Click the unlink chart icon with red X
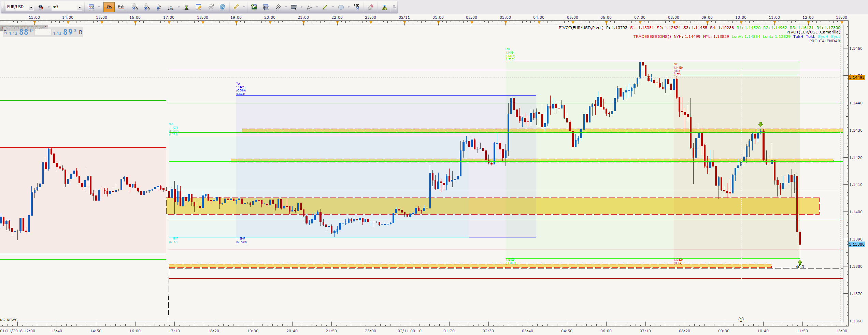Screen dimensions: 868x335 [x=41, y=7]
